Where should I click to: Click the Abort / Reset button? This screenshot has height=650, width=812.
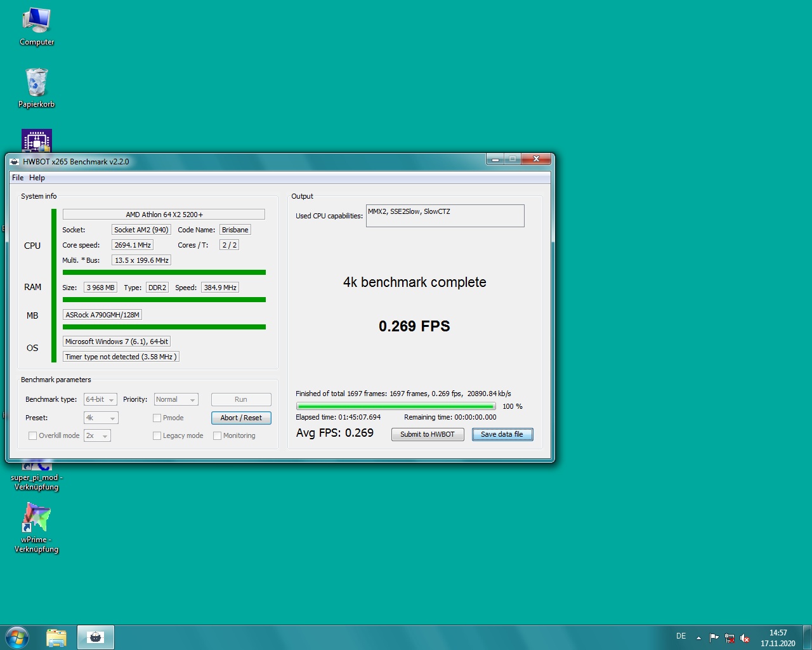(x=241, y=418)
